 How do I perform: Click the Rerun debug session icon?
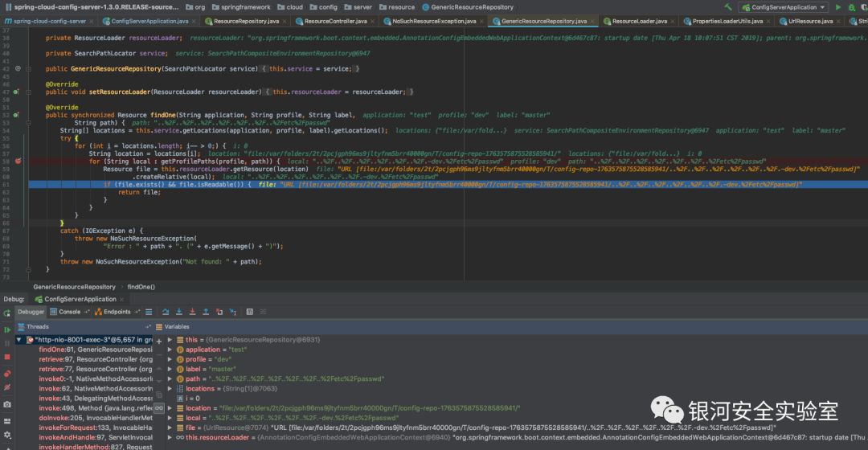pos(6,313)
